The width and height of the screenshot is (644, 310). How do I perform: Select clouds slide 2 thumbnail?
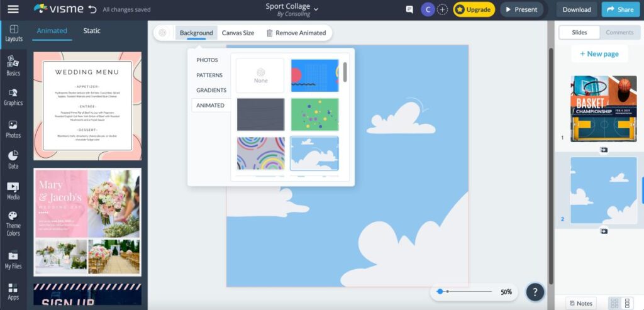604,191
